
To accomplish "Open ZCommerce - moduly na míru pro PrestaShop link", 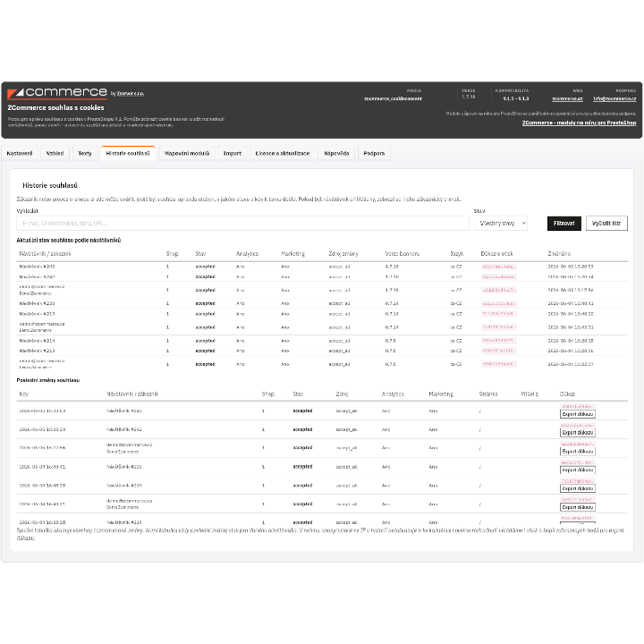I will point(579,123).
